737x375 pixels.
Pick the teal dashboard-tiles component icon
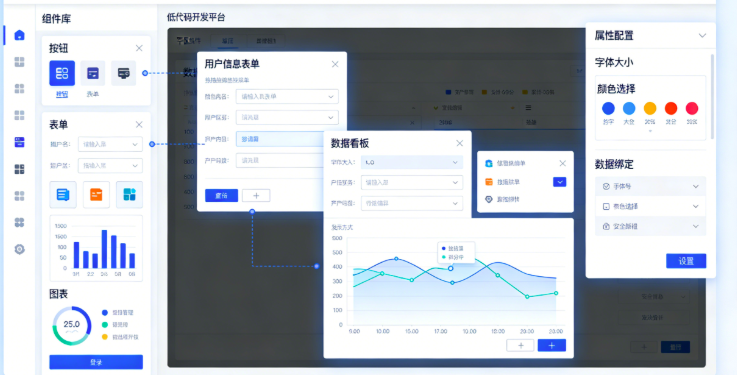[x=130, y=195]
